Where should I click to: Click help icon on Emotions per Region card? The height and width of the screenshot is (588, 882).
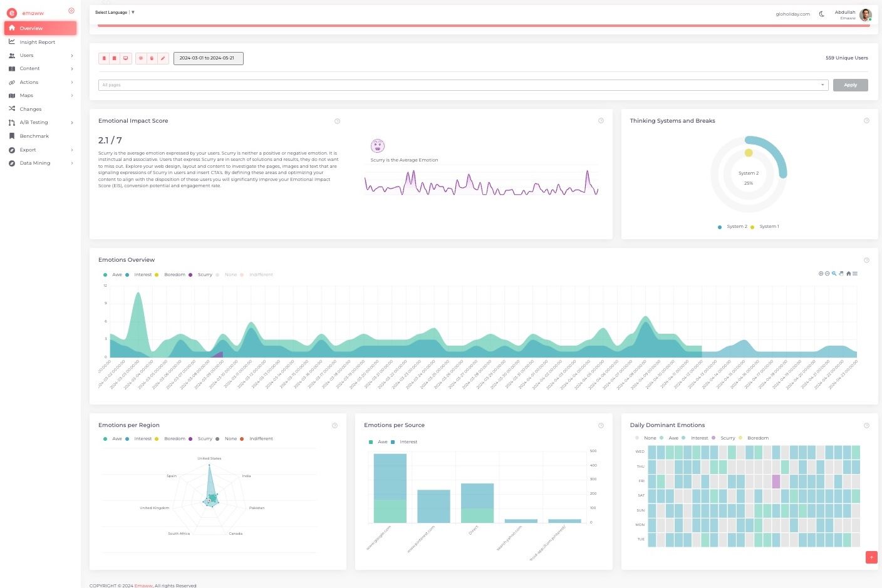(x=335, y=425)
